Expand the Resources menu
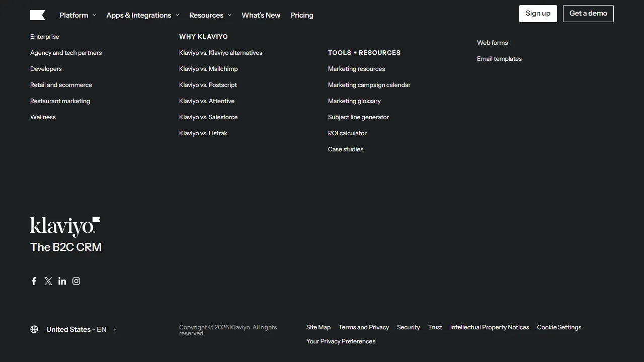 tap(210, 15)
